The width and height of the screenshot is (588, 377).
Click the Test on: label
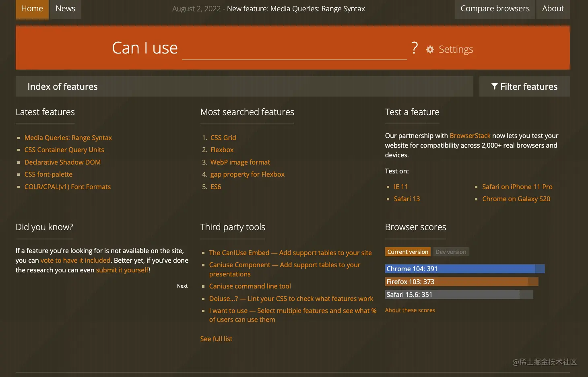click(397, 171)
